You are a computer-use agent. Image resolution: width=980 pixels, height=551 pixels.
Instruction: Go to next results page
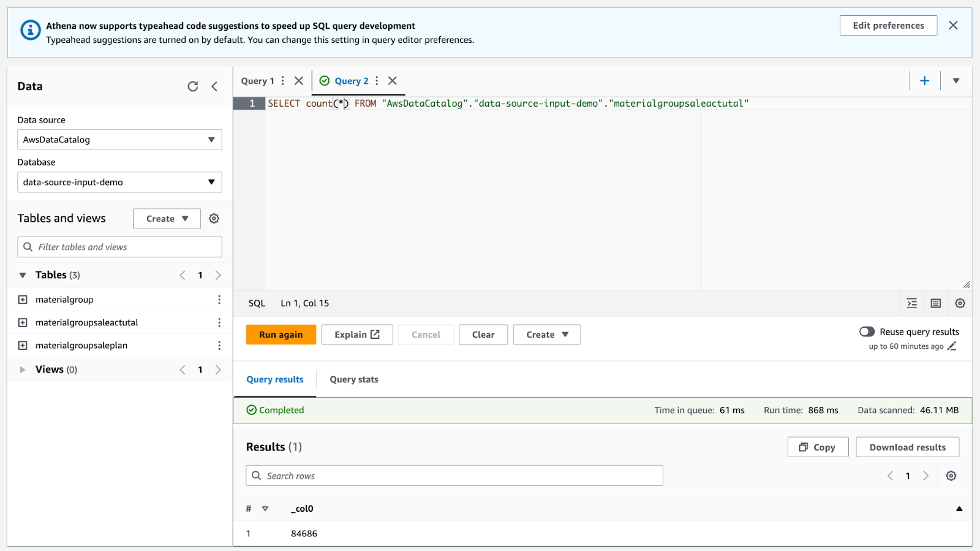(926, 476)
